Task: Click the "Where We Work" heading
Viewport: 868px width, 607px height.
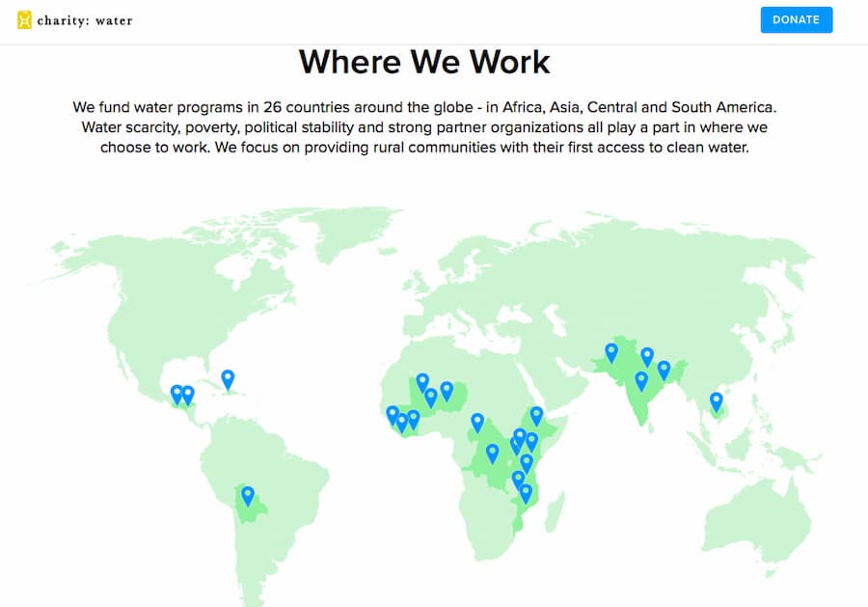Action: (x=424, y=62)
